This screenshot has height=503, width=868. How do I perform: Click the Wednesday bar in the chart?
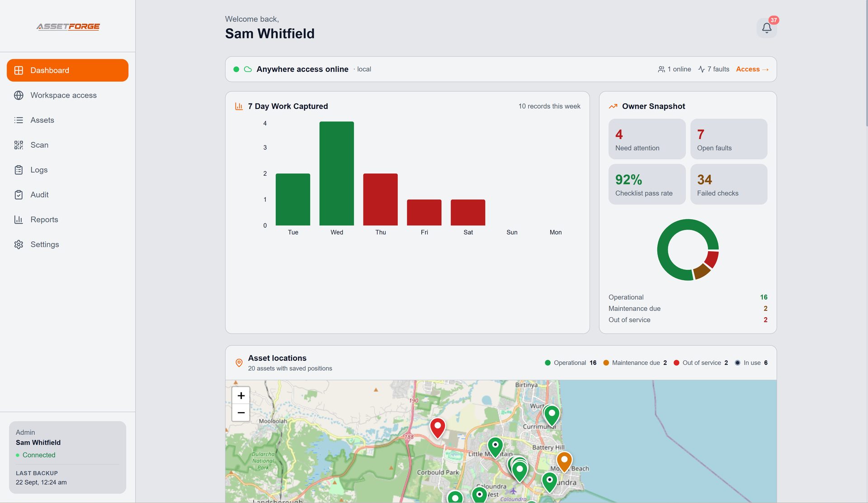point(337,174)
